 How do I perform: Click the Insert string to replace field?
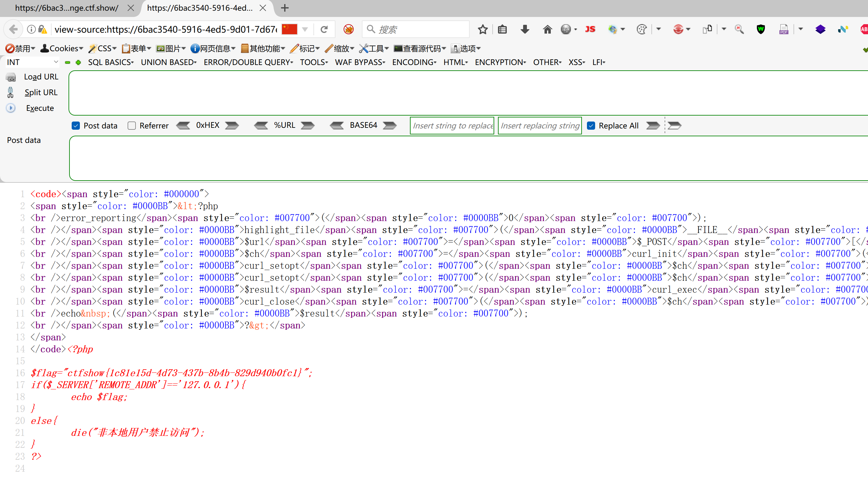452,126
